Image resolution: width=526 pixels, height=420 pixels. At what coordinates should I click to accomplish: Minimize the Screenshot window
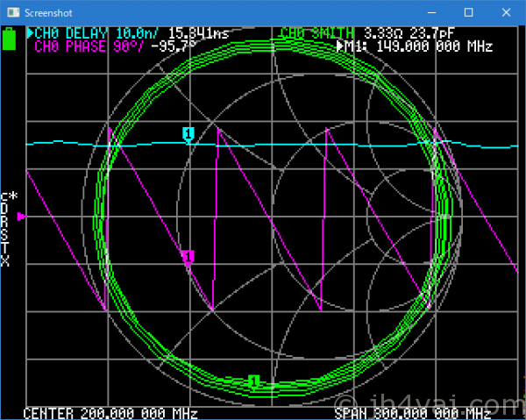pyautogui.click(x=428, y=13)
